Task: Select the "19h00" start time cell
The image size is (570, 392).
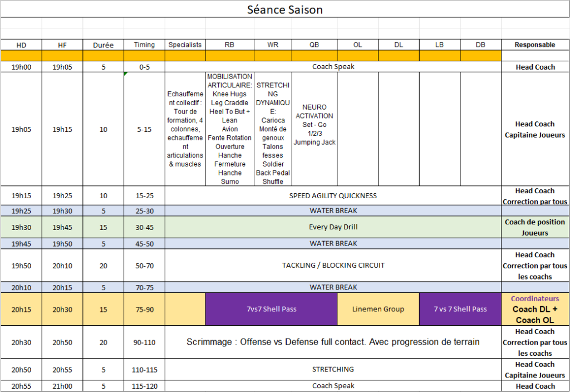Action: (x=21, y=67)
